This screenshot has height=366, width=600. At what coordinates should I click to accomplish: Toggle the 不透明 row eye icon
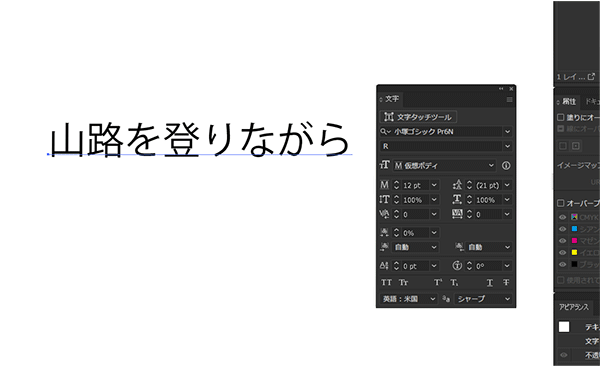564,355
